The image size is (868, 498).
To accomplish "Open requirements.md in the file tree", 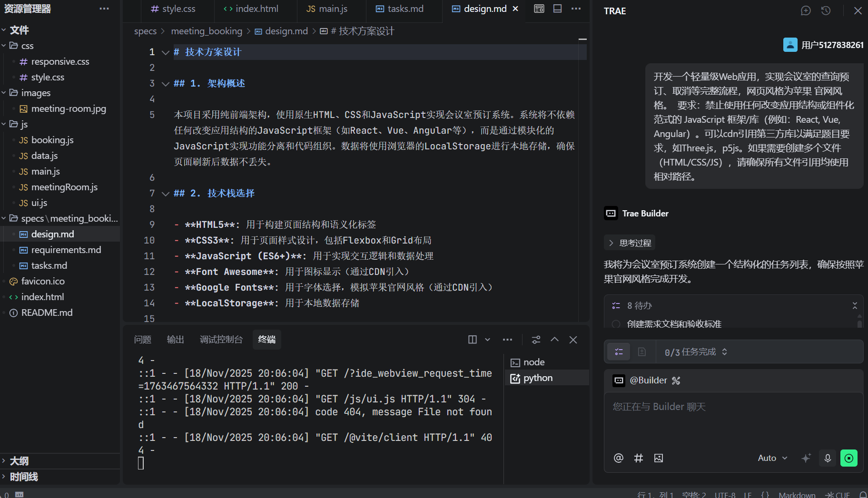I will pos(66,250).
